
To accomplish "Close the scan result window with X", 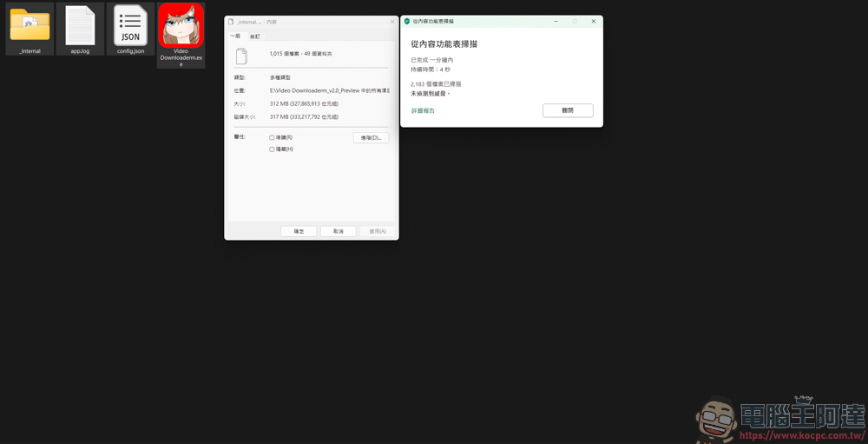I will (x=594, y=21).
